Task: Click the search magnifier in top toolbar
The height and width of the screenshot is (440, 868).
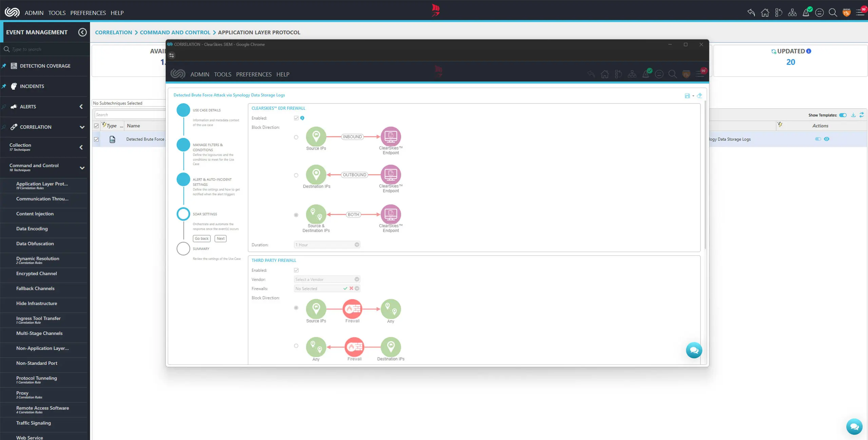Action: [832, 13]
